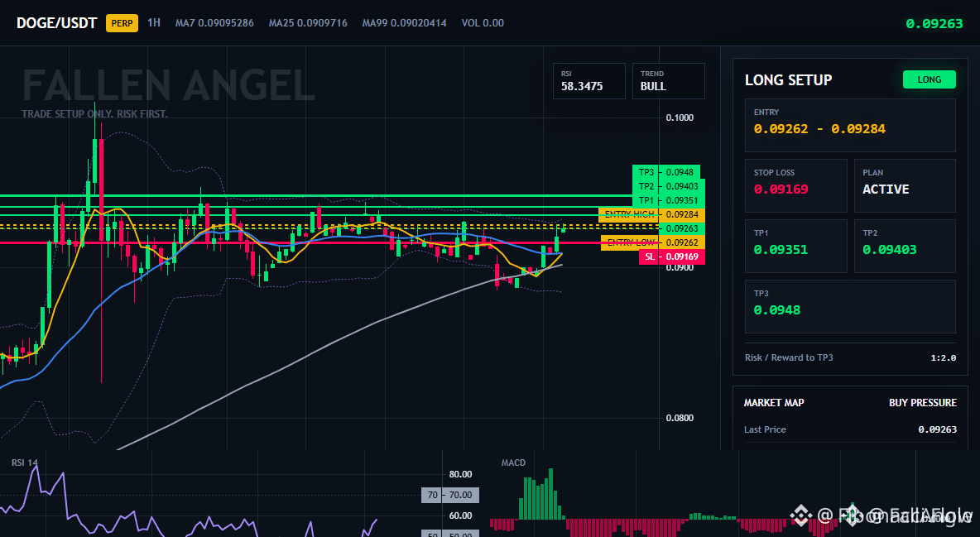Click the red SL 0.09169 chart tag
Image resolution: width=980 pixels, height=537 pixels.
672,257
